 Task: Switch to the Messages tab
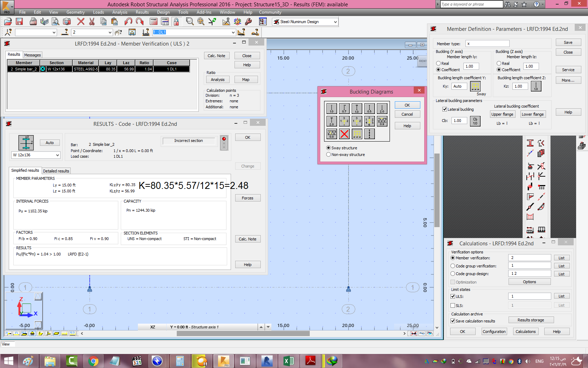(33, 55)
